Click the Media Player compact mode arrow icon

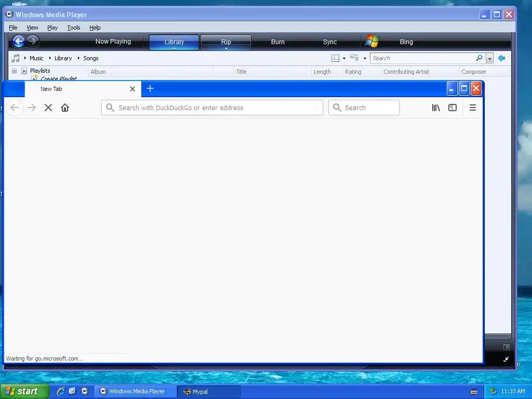(x=506, y=360)
